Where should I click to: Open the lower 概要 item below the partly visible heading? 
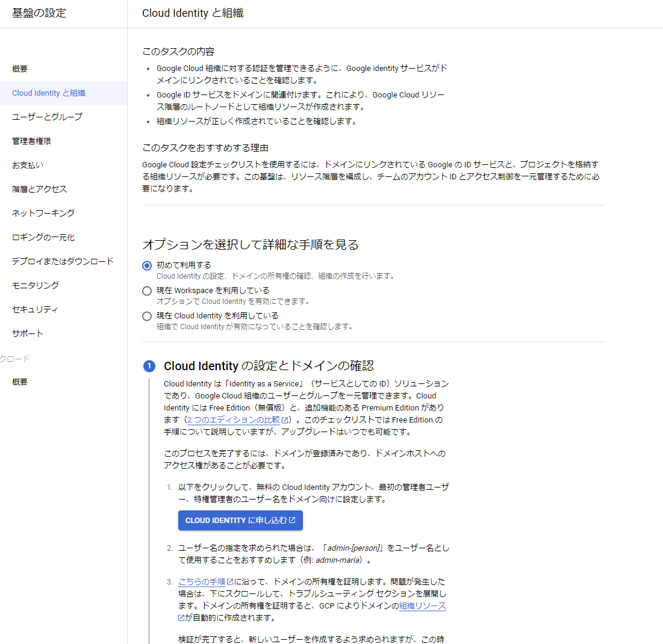pyautogui.click(x=20, y=382)
